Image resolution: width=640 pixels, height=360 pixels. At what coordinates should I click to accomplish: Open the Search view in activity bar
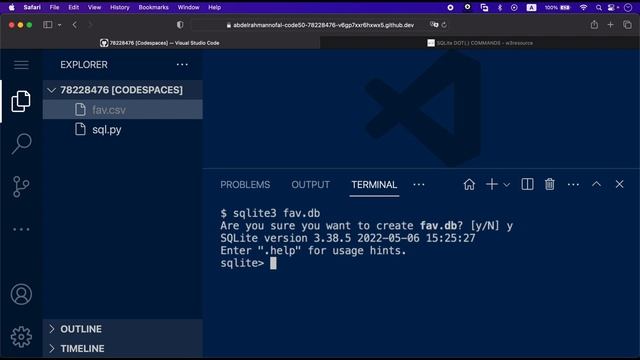pyautogui.click(x=21, y=144)
